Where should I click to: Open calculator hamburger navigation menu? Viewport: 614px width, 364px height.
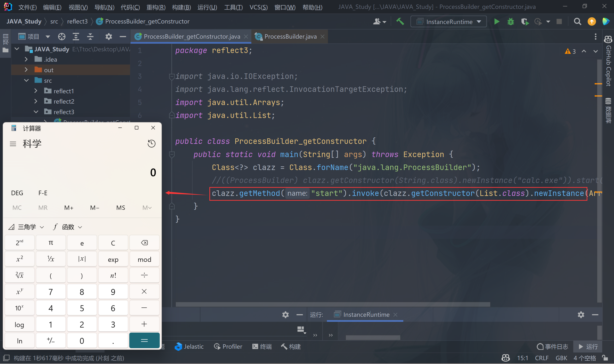13,144
